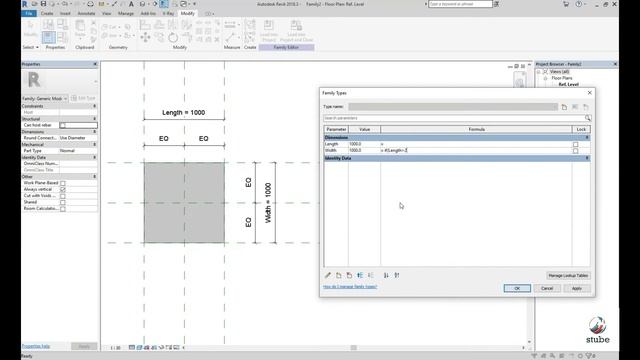The image size is (640, 360).
Task: Collapse Dimensions group in Family Types
Action: [x=587, y=138]
